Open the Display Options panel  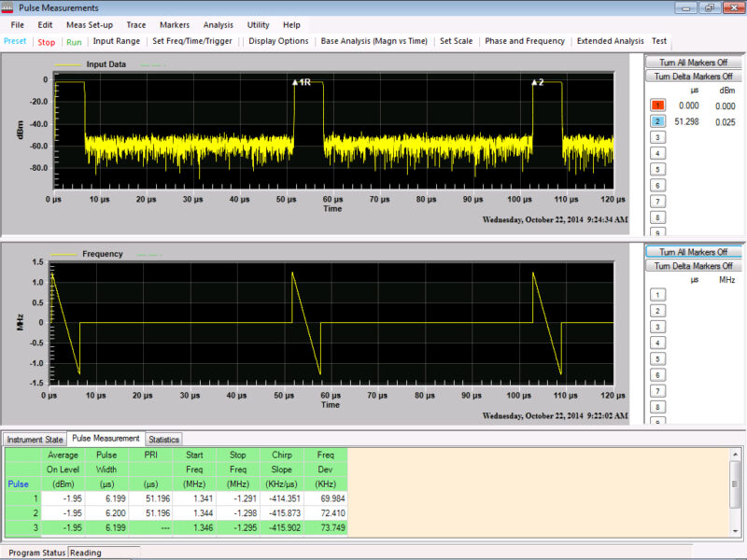(278, 41)
